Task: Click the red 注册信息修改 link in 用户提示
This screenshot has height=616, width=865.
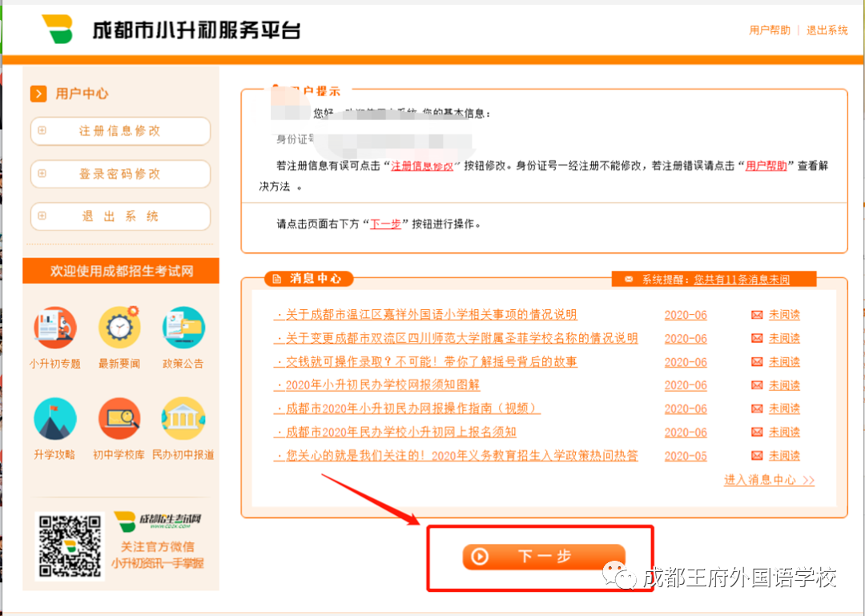Action: 422,166
